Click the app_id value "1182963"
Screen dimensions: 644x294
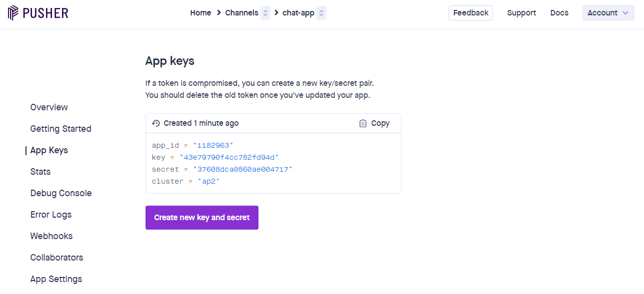pos(213,145)
